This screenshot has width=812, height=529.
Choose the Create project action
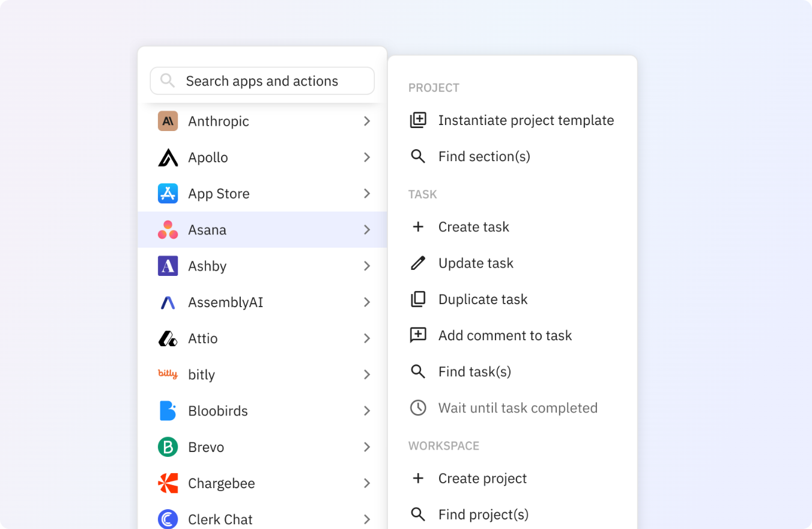coord(512,479)
